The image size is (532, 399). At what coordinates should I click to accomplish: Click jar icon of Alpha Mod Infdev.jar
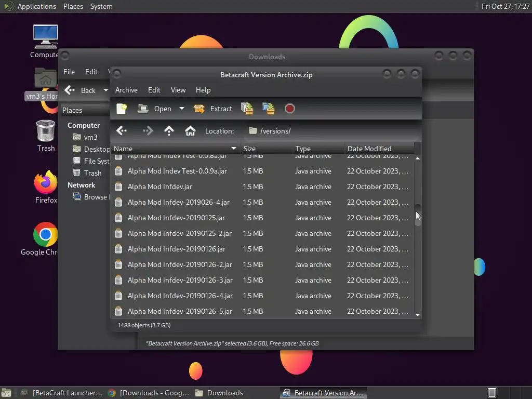(118, 187)
